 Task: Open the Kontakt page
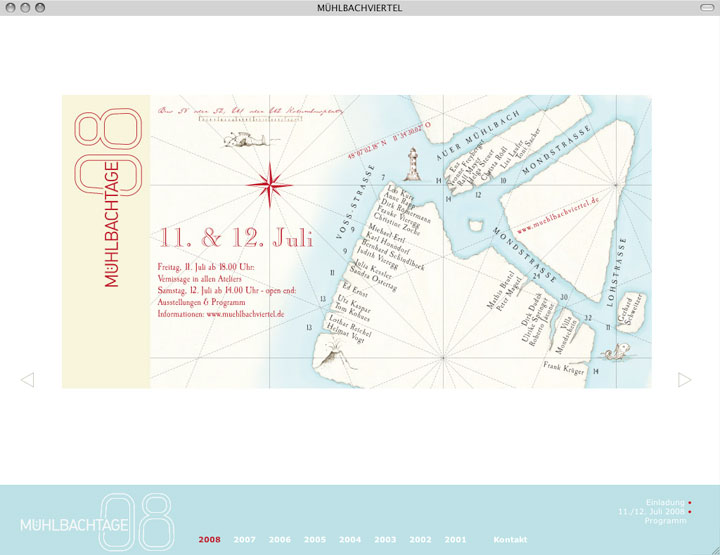click(x=510, y=540)
